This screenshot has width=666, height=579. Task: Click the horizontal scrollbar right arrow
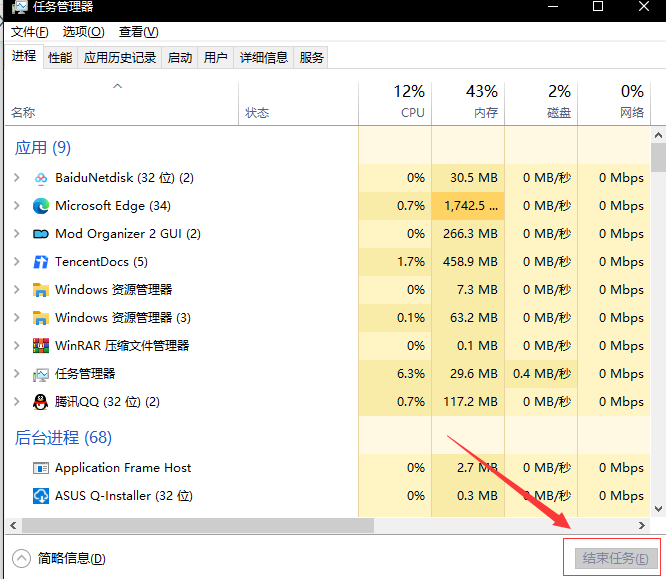642,525
